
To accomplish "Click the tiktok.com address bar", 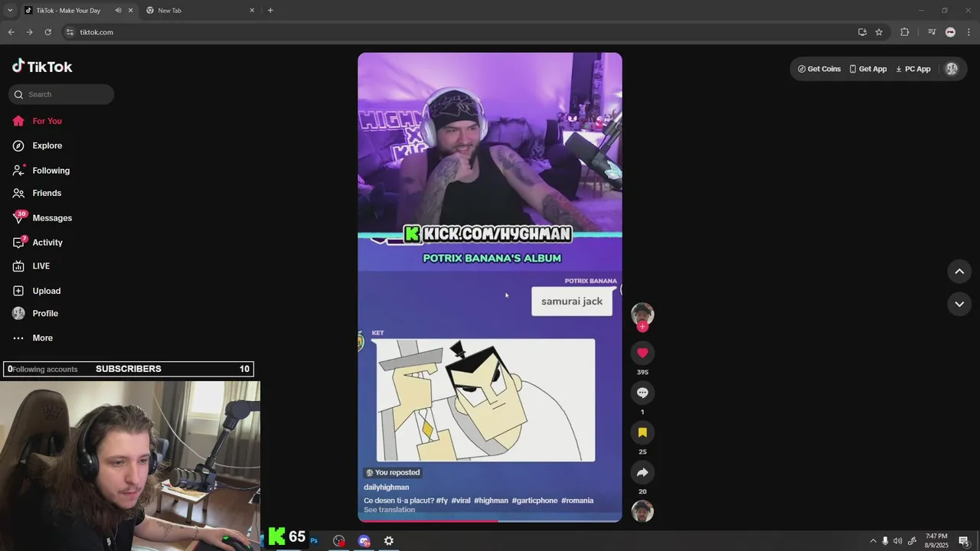I will pyautogui.click(x=459, y=32).
